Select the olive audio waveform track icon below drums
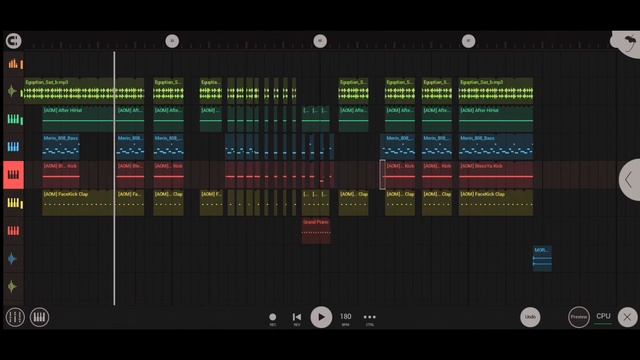This screenshot has width=640, height=360. point(12,91)
